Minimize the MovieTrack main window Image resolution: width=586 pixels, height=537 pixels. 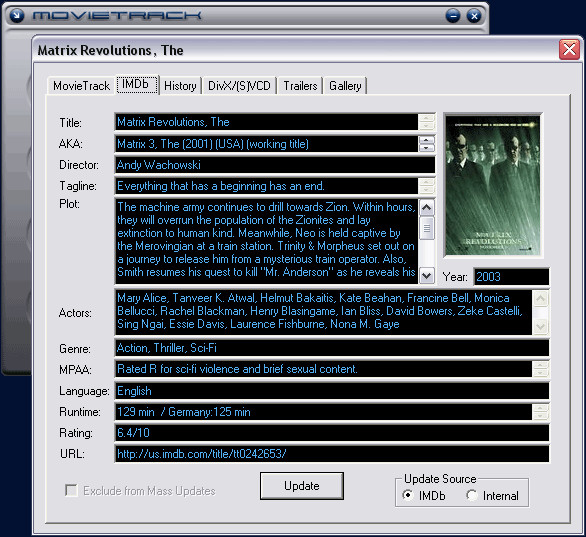pos(453,16)
